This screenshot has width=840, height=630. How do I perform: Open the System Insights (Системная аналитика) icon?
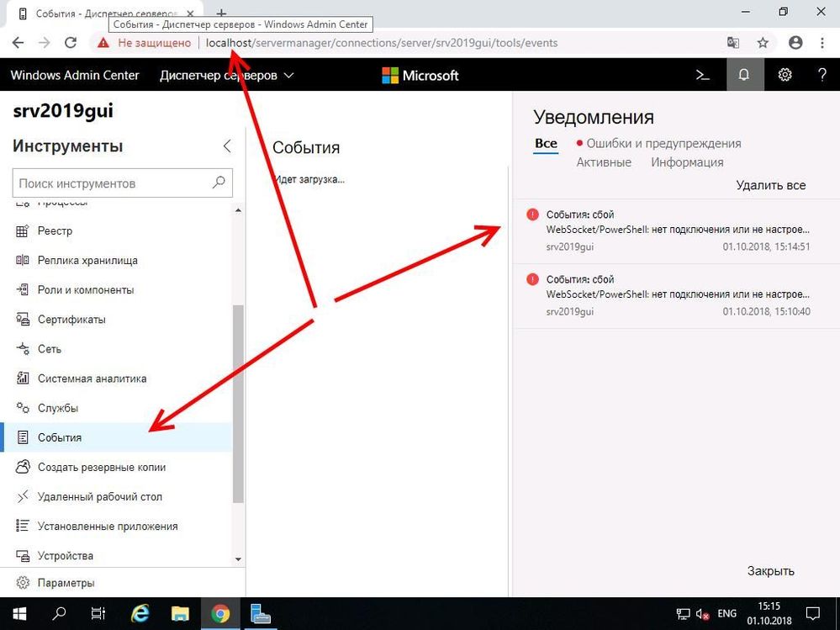coord(22,379)
